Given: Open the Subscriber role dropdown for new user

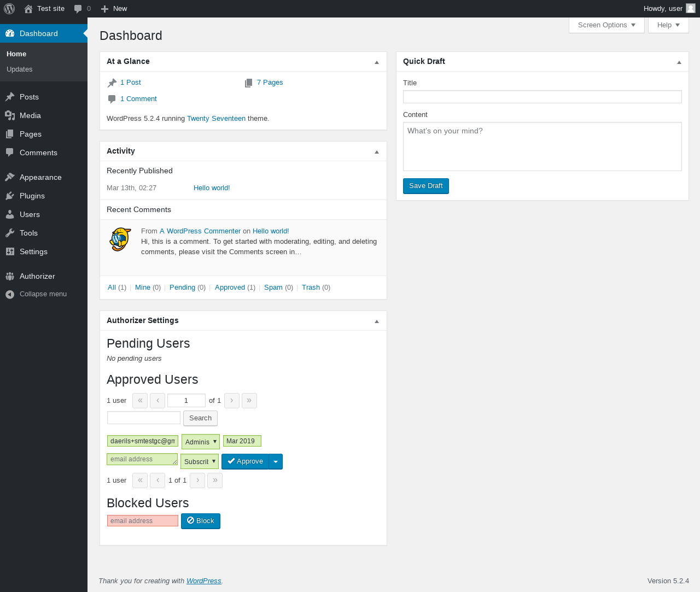Looking at the screenshot, I should pyautogui.click(x=200, y=461).
